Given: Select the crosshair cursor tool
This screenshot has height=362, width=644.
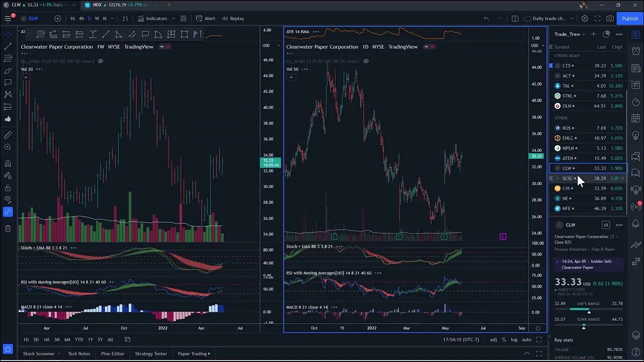Looking at the screenshot, I should click(x=8, y=34).
